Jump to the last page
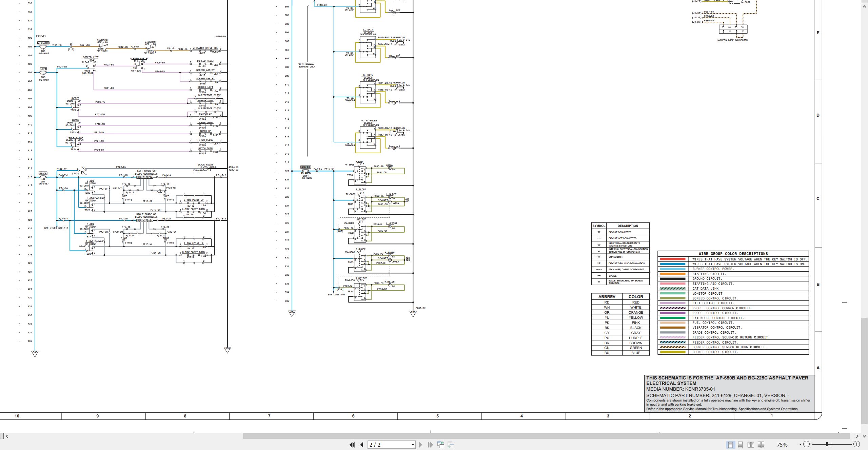This screenshot has height=450, width=868. pos(431,445)
